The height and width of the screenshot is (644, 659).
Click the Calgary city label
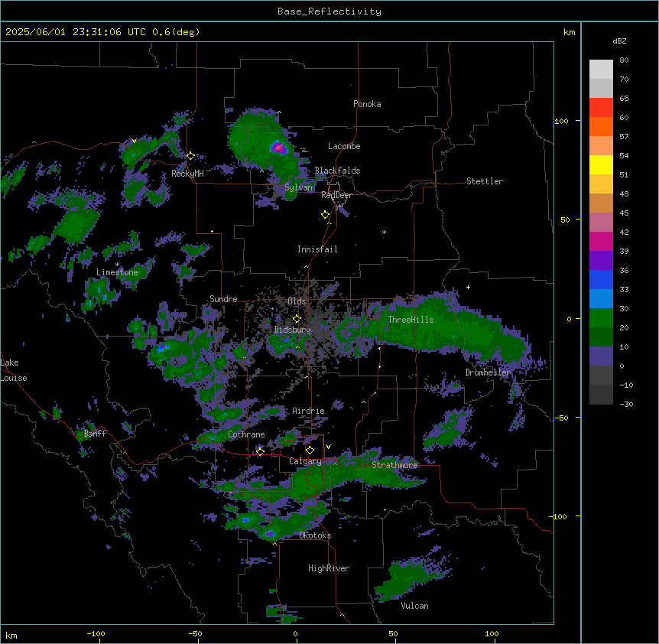[x=305, y=461]
